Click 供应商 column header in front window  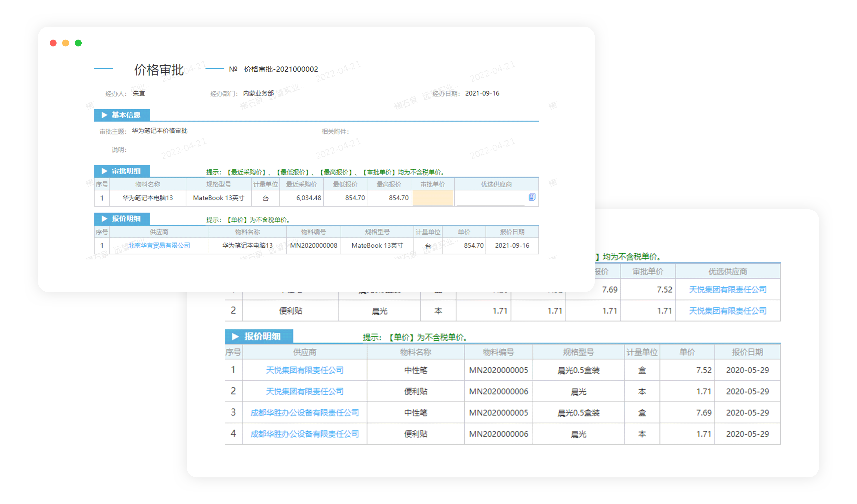click(x=159, y=232)
